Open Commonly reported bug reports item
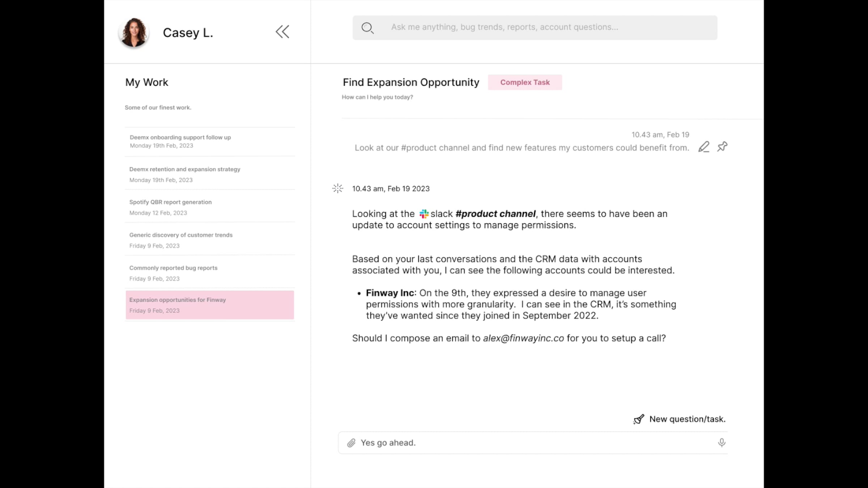This screenshot has height=488, width=868. click(173, 273)
